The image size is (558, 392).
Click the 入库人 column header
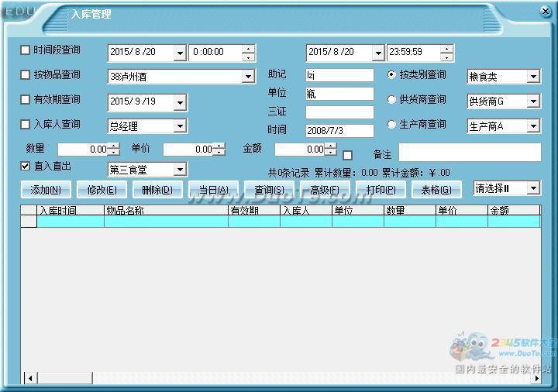pyautogui.click(x=306, y=210)
